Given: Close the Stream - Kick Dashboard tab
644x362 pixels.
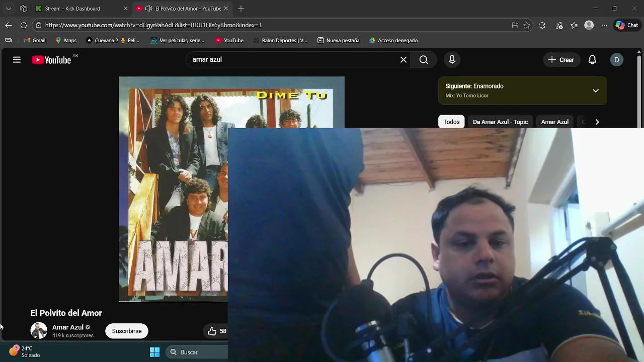Looking at the screenshot, I should coord(125,9).
